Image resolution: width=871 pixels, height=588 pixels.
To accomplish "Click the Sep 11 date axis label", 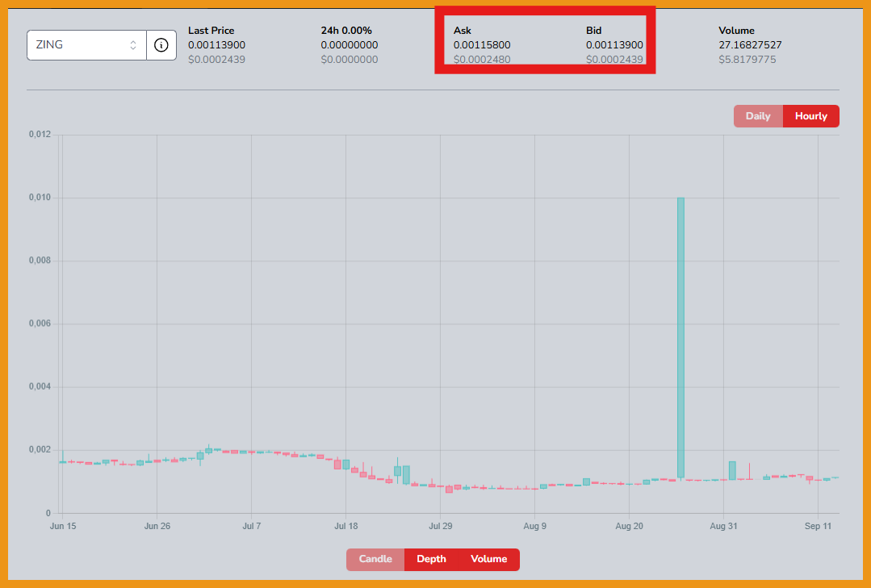I will tap(818, 527).
